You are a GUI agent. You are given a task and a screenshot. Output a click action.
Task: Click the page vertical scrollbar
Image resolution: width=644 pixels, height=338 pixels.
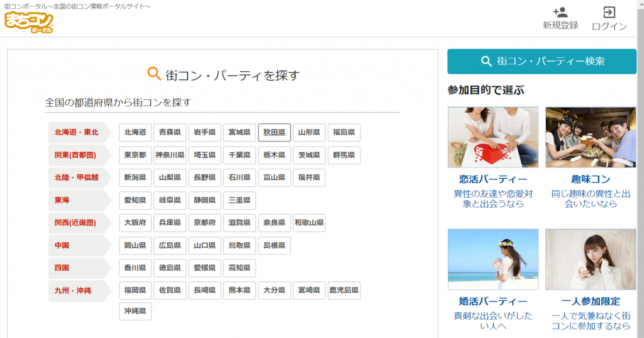coord(640,189)
